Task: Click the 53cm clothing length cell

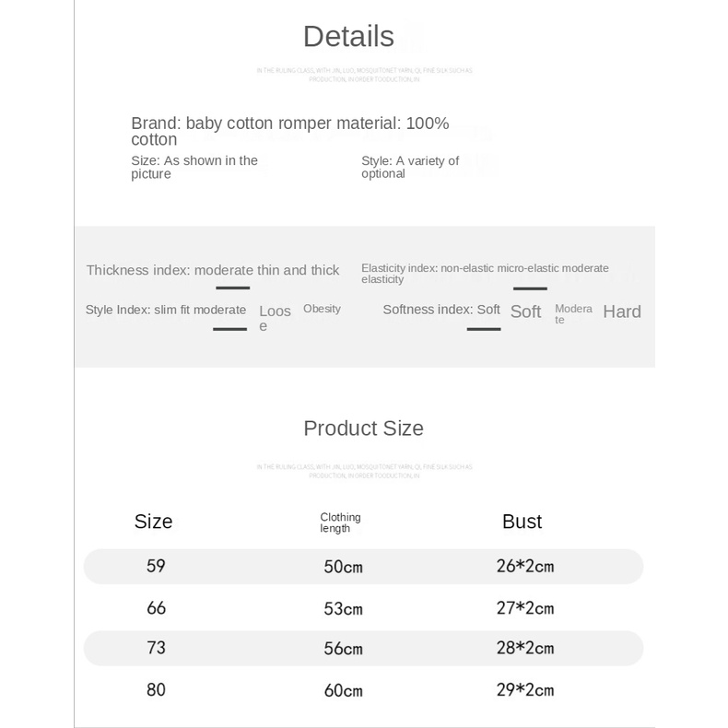Action: (x=343, y=608)
